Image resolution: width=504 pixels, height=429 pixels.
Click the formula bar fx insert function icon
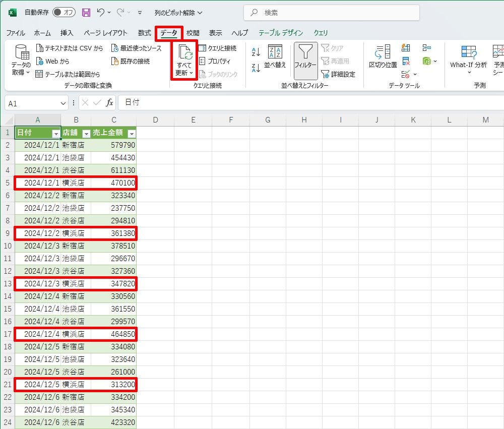coord(109,103)
